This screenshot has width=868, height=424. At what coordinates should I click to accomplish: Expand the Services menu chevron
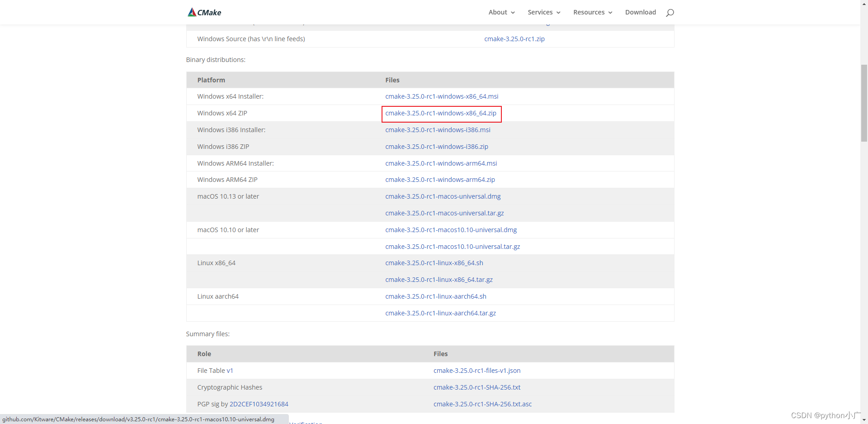558,13
